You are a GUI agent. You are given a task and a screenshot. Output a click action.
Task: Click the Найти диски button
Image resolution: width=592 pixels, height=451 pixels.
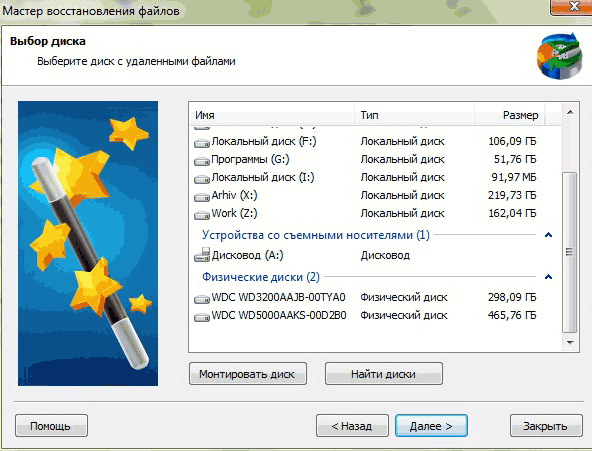pyautogui.click(x=384, y=374)
